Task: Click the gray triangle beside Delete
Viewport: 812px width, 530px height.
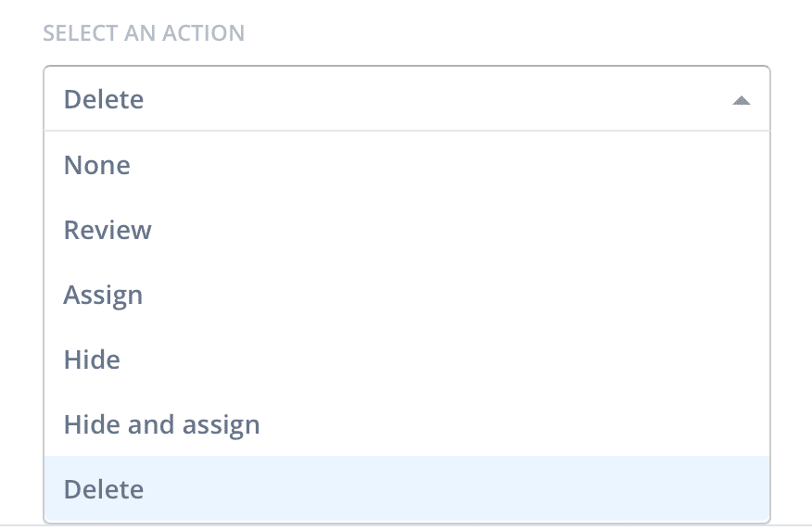Action: pos(741,100)
